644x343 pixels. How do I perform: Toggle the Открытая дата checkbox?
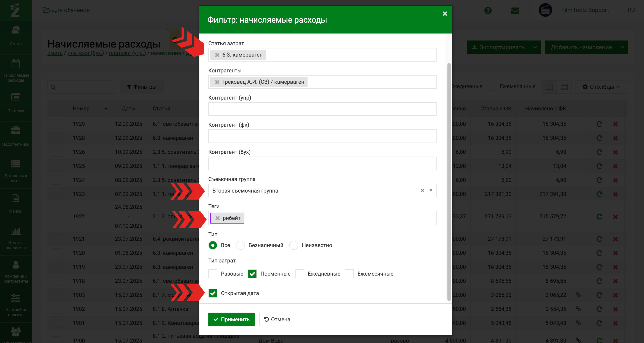click(x=213, y=293)
